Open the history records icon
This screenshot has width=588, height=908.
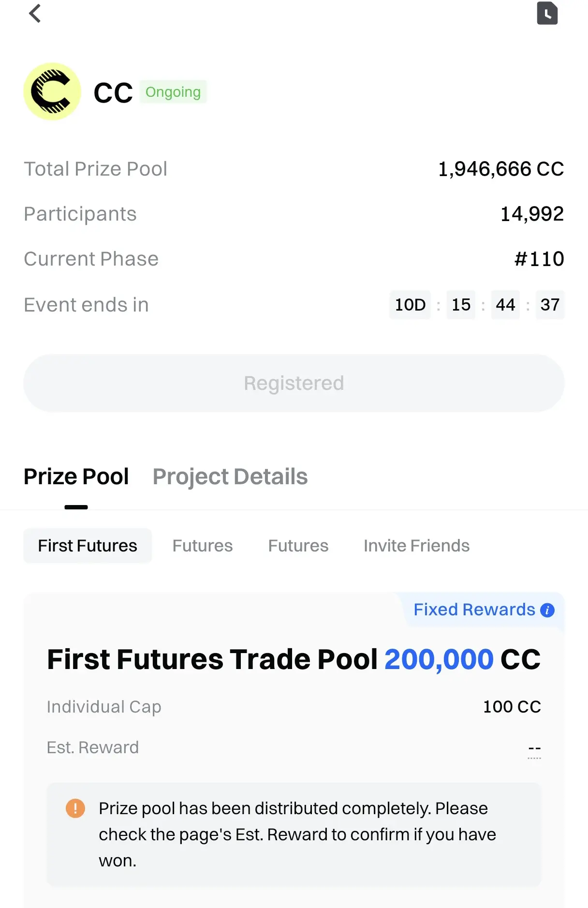(x=547, y=14)
